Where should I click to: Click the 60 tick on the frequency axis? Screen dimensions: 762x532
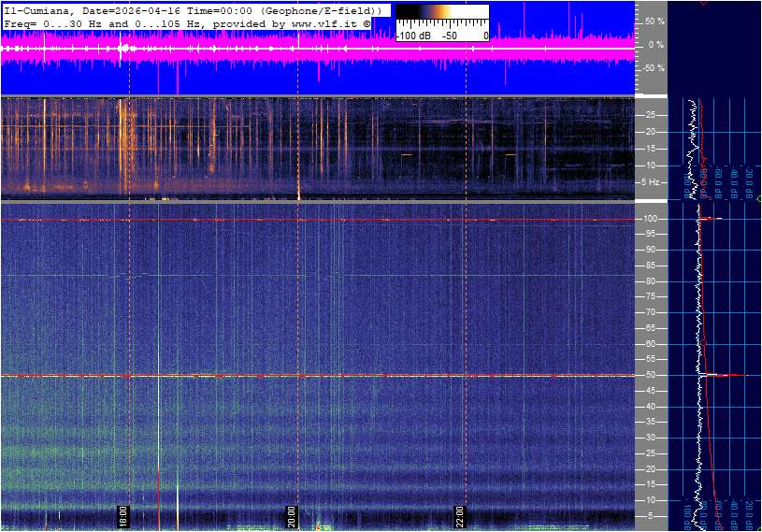point(650,344)
